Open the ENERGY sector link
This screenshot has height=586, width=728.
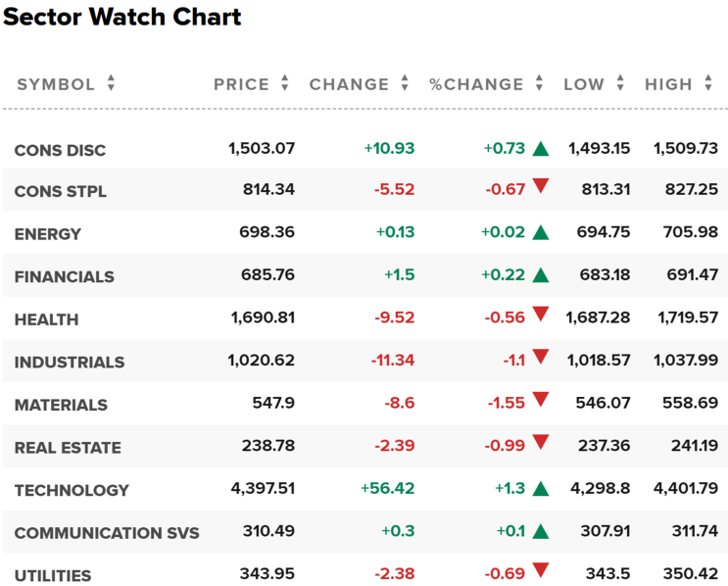tap(48, 234)
